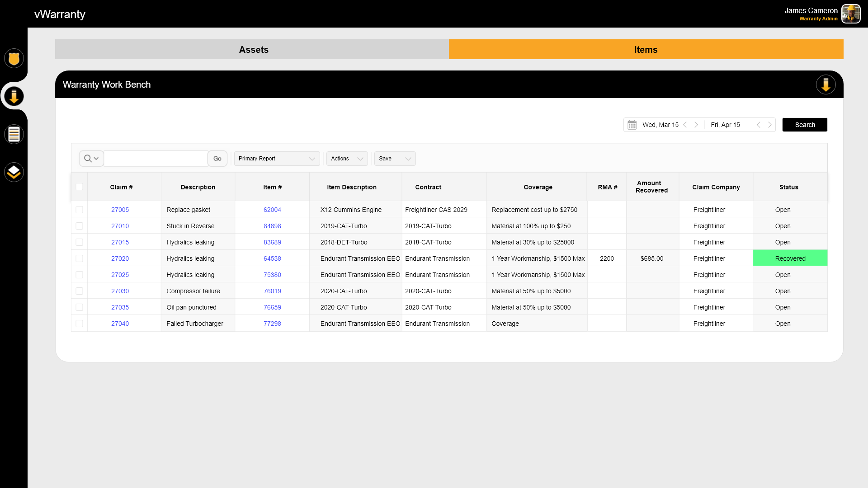868x488 pixels.
Task: Move the Apr 15 end date backward
Action: tap(759, 125)
